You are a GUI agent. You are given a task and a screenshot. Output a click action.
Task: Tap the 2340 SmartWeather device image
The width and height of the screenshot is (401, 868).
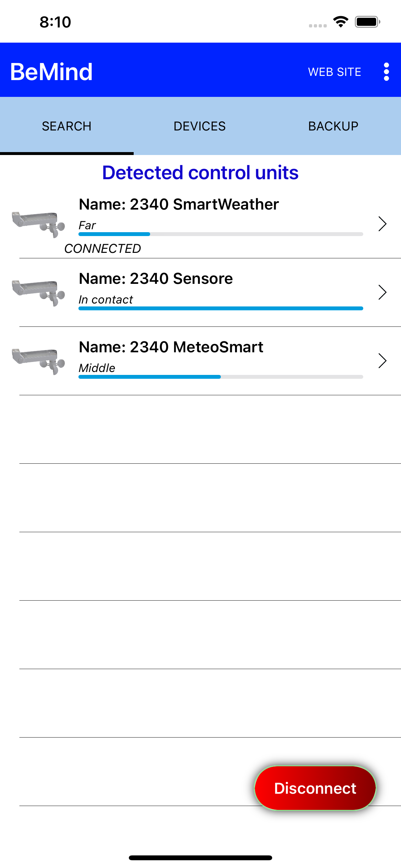click(38, 224)
